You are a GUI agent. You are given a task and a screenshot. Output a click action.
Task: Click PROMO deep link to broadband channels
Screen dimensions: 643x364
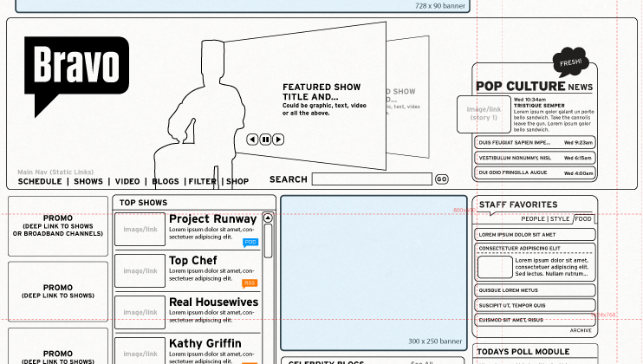coord(58,226)
